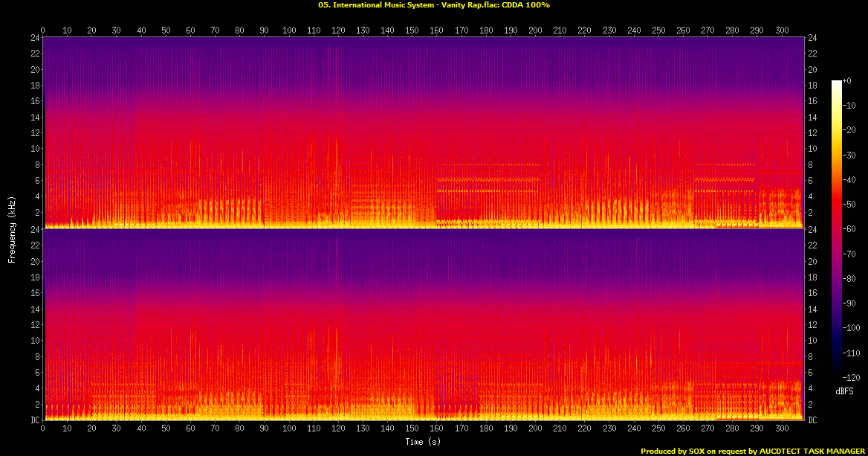This screenshot has height=456, width=868.
Task: Click the "Frequency (kHz)" vertical axis label
Action: point(12,228)
